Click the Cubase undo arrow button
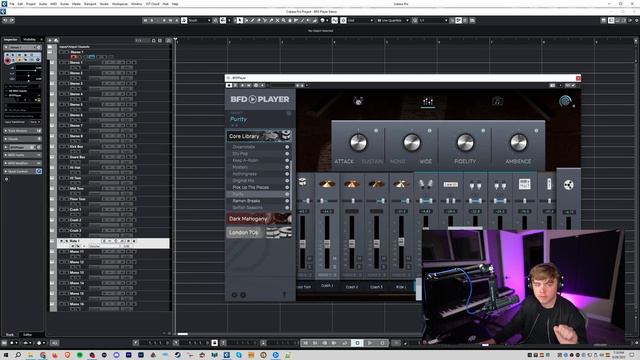This screenshot has height=360, width=640. [x=5, y=20]
